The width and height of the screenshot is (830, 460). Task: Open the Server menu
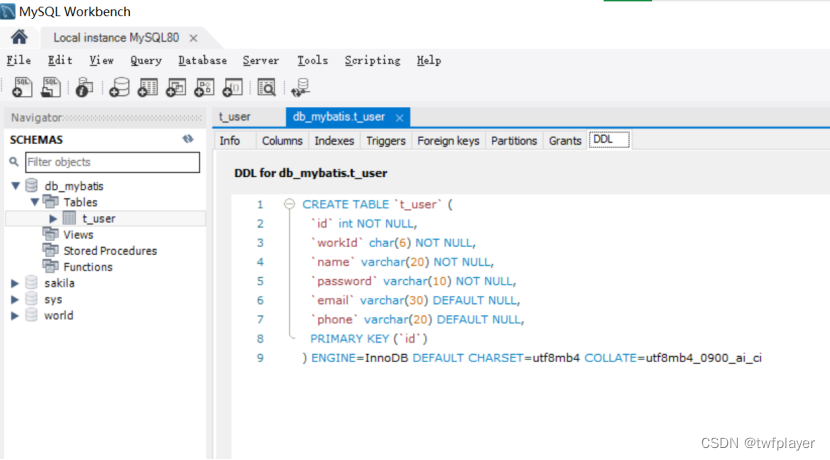tap(261, 60)
